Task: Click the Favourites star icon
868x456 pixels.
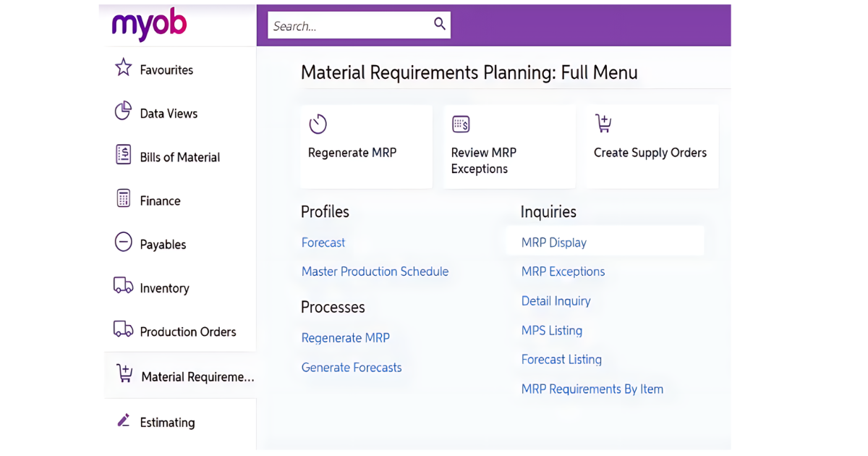Action: coord(123,69)
